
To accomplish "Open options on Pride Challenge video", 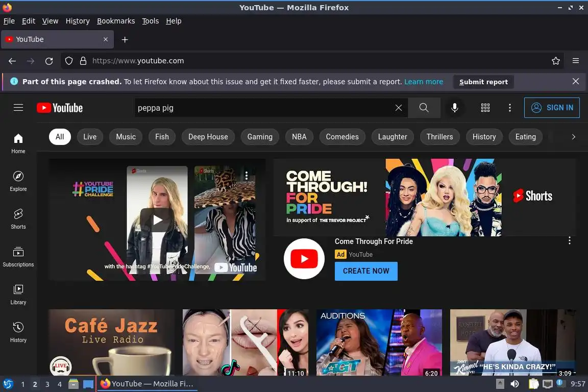I will [247, 176].
